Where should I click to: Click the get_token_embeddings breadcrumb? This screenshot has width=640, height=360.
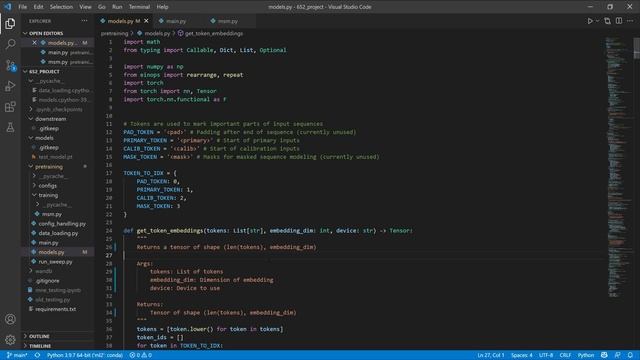(x=214, y=33)
